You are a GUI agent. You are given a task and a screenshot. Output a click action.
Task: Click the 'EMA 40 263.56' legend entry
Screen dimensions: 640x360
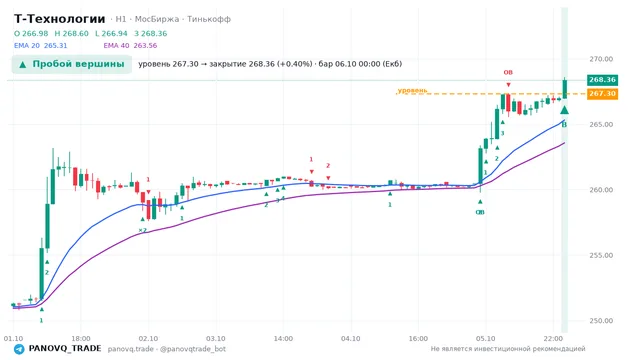point(130,45)
